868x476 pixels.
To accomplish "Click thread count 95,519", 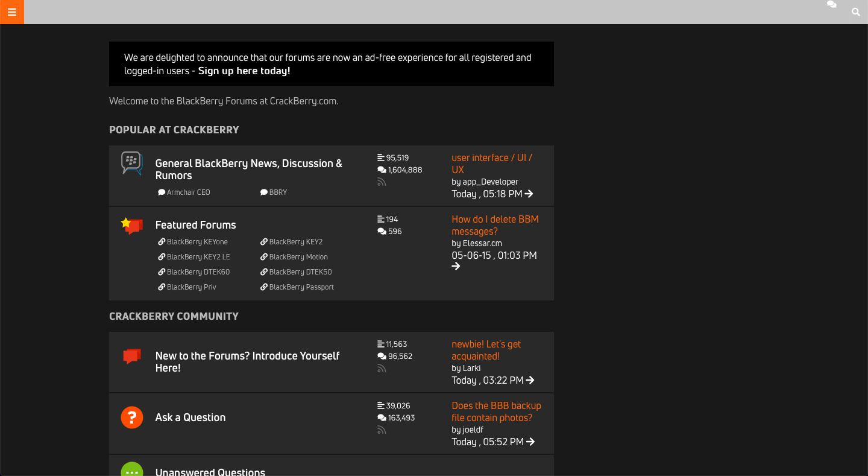I will tap(397, 157).
